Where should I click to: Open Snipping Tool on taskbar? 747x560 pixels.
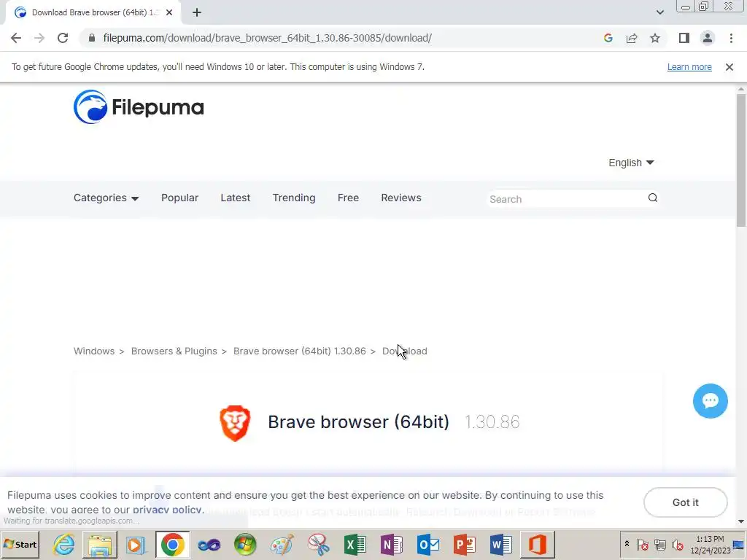318,544
